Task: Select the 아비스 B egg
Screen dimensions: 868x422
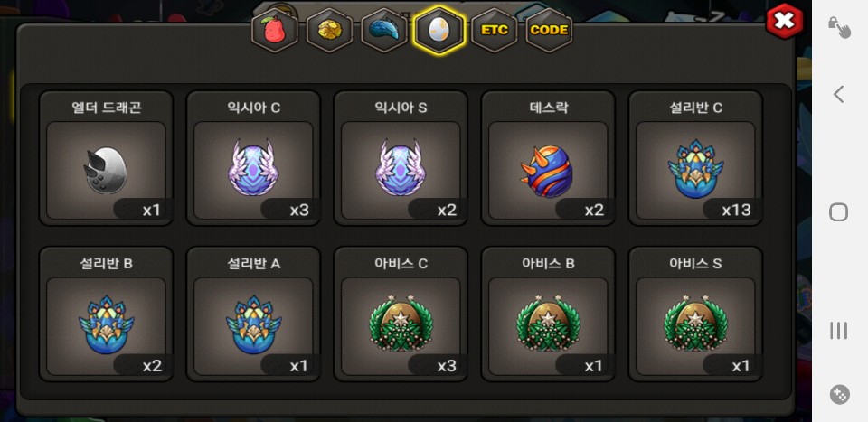Action: point(548,314)
